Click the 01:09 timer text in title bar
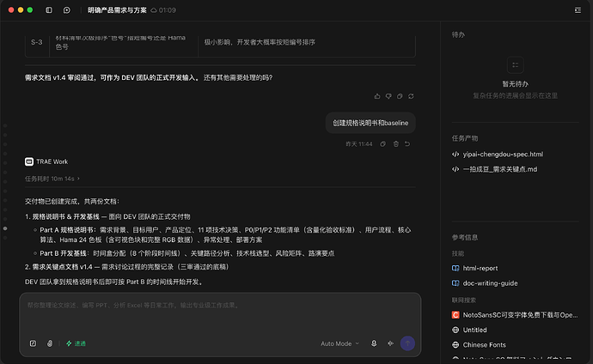This screenshot has width=593, height=364. coord(168,10)
